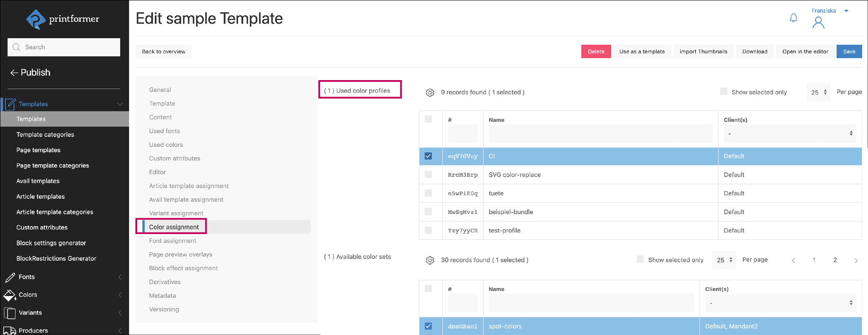Click the sidebar Search field
868x335 pixels.
tap(64, 47)
